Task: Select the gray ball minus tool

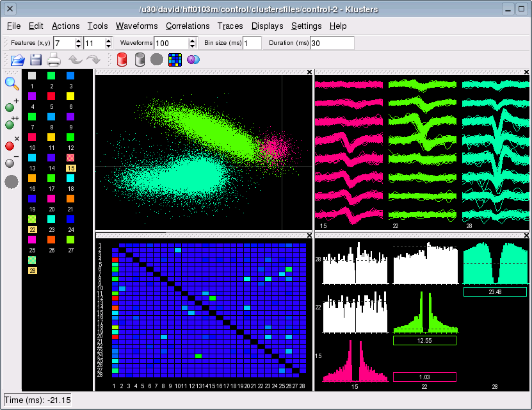Action: [11, 161]
